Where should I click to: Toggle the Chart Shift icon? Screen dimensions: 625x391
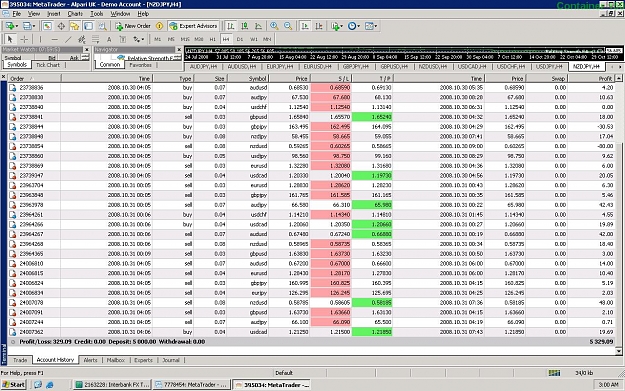pos(319,26)
